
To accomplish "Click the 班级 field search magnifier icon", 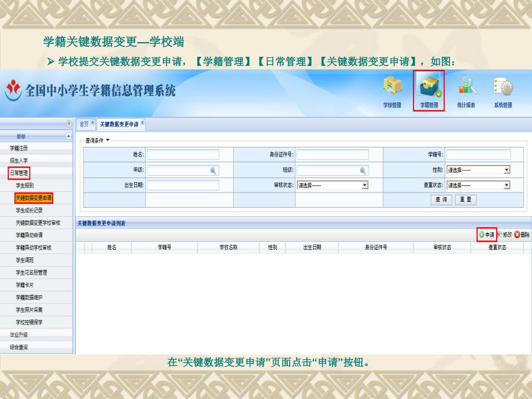I will pyautogui.click(x=363, y=170).
